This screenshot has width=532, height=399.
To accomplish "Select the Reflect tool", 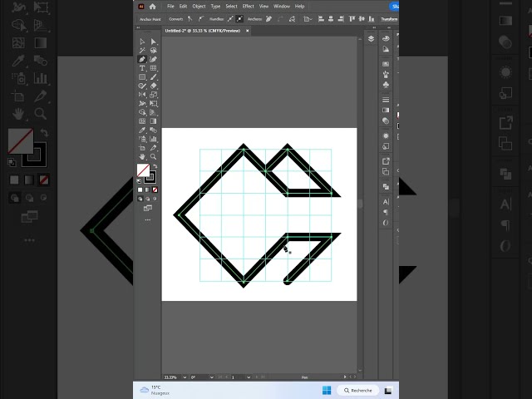I will pos(142,95).
